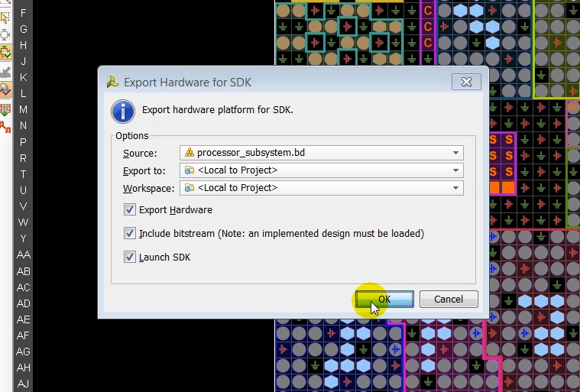This screenshot has width=580, height=392.
Task: Click the Vivado logo in dialog title
Action: [x=112, y=82]
